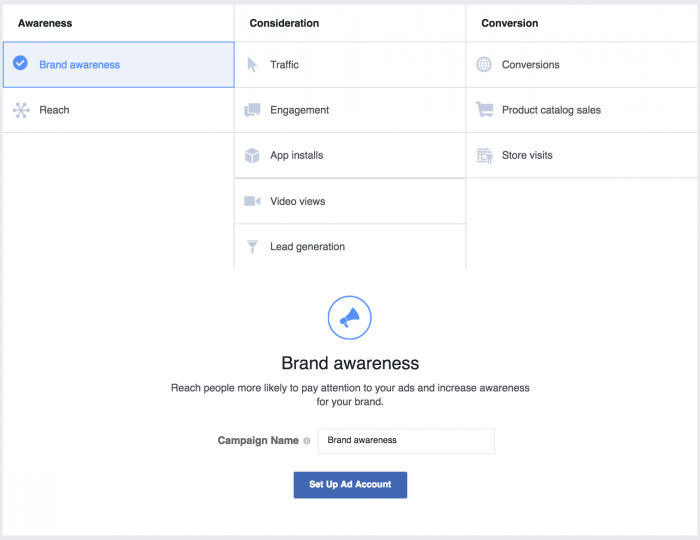Click the App installs box icon

coord(252,156)
